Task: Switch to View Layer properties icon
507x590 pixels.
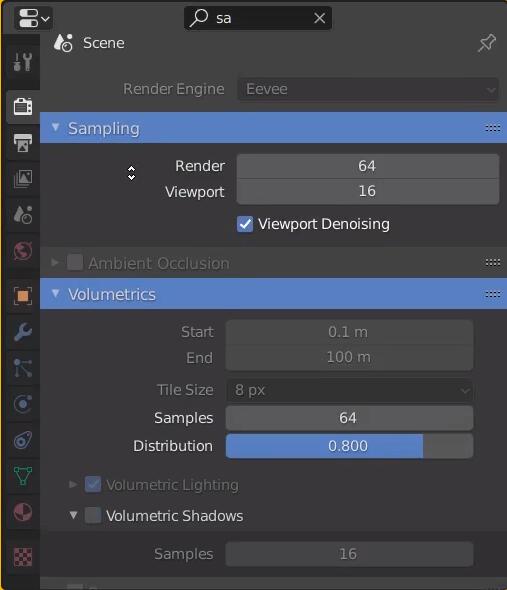Action: click(x=23, y=179)
